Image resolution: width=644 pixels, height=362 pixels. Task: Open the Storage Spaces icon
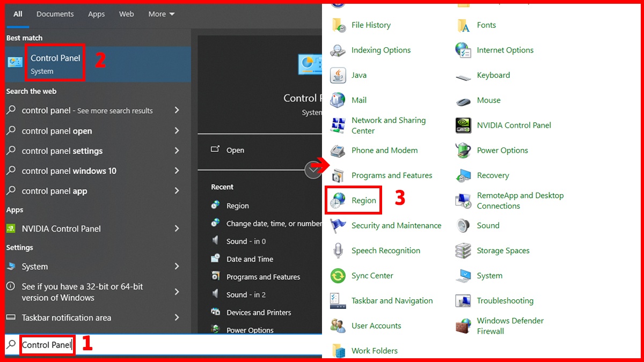pos(463,250)
